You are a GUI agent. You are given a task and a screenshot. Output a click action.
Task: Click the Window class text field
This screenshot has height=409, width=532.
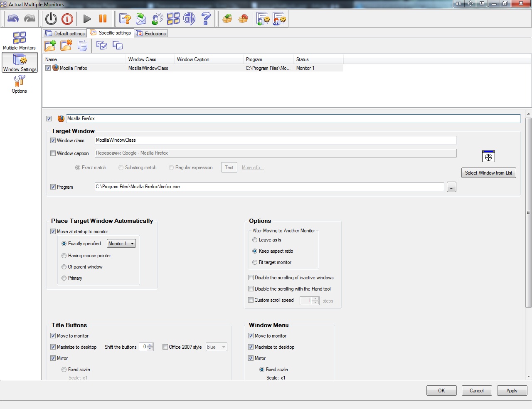(x=276, y=140)
